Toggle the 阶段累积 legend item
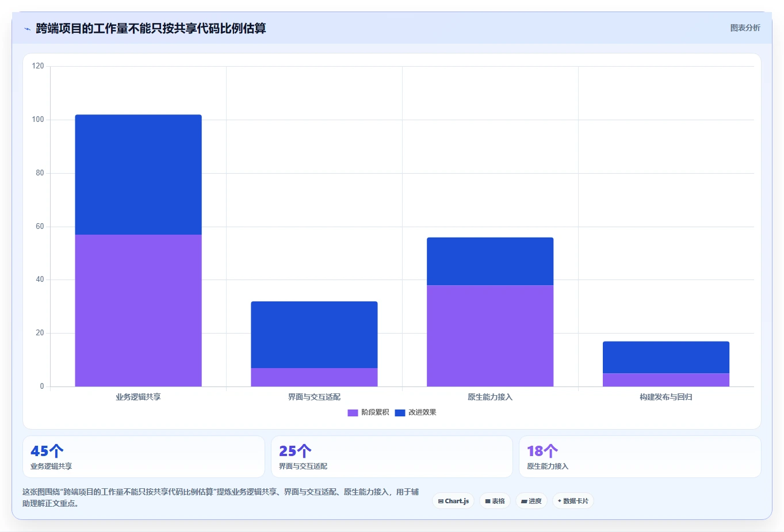Viewport: 784px width, 532px height. point(368,412)
